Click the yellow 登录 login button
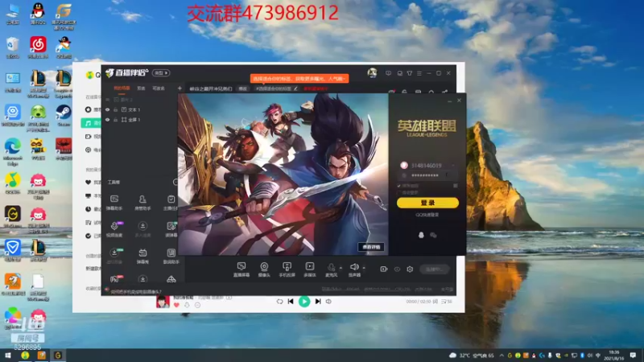This screenshot has width=644, height=362. pyautogui.click(x=427, y=203)
